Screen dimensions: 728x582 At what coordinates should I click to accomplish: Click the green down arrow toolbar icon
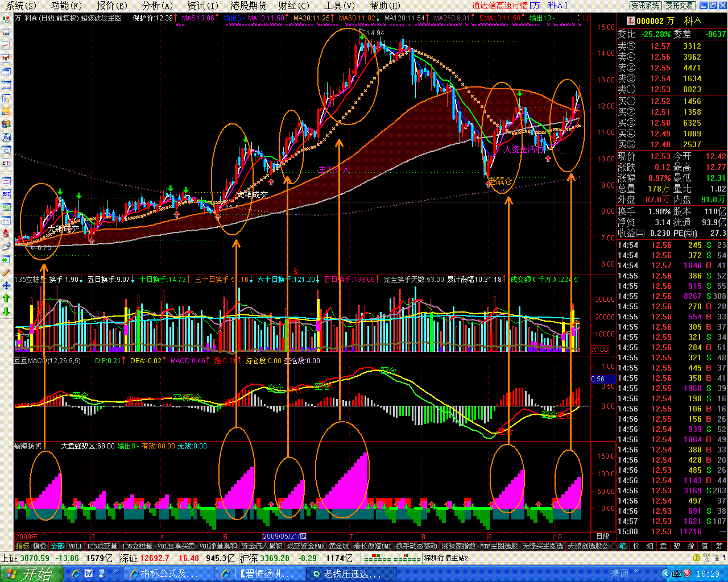6,311
